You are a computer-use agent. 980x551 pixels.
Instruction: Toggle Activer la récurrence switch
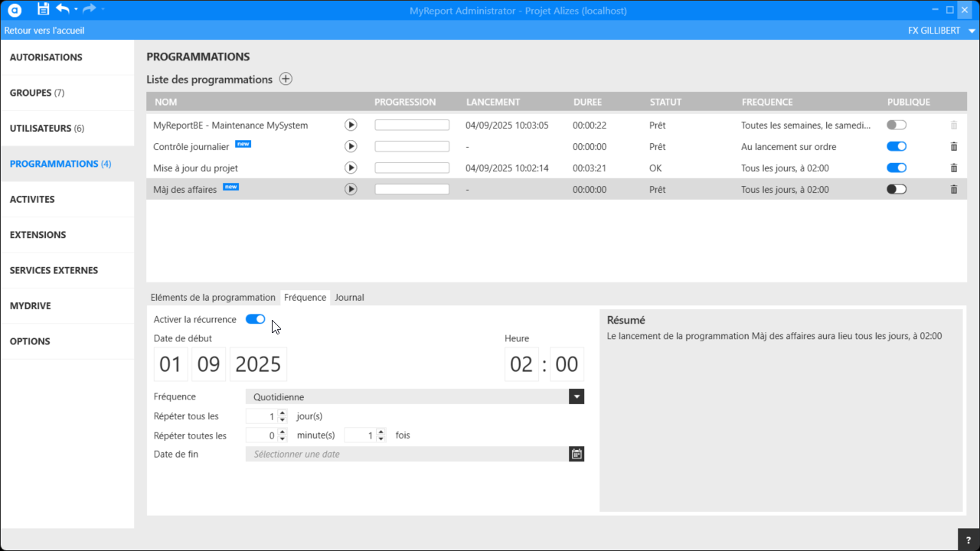coord(255,319)
